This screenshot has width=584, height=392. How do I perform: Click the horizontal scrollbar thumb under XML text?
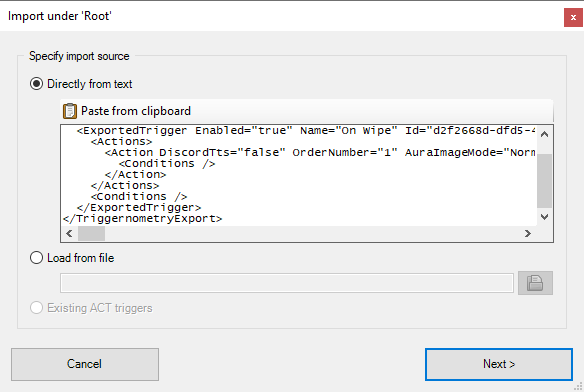tap(91, 234)
